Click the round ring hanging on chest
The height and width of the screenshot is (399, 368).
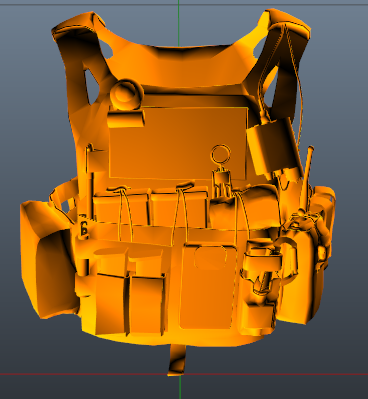click(220, 154)
